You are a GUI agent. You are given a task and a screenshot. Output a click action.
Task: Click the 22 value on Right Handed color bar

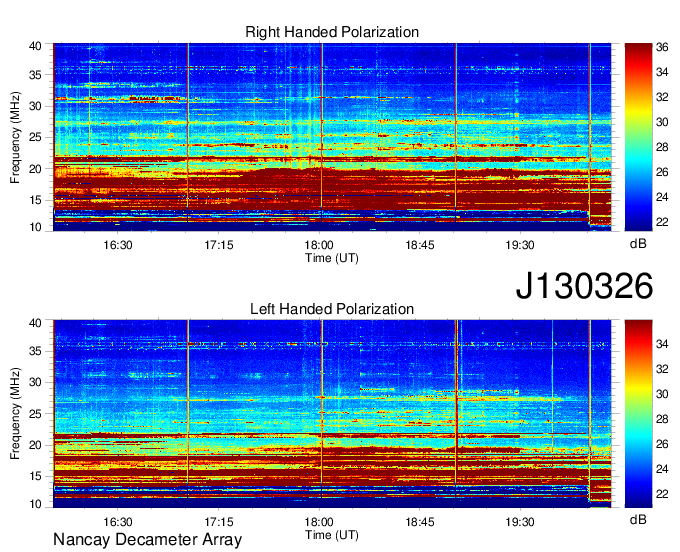(x=662, y=222)
